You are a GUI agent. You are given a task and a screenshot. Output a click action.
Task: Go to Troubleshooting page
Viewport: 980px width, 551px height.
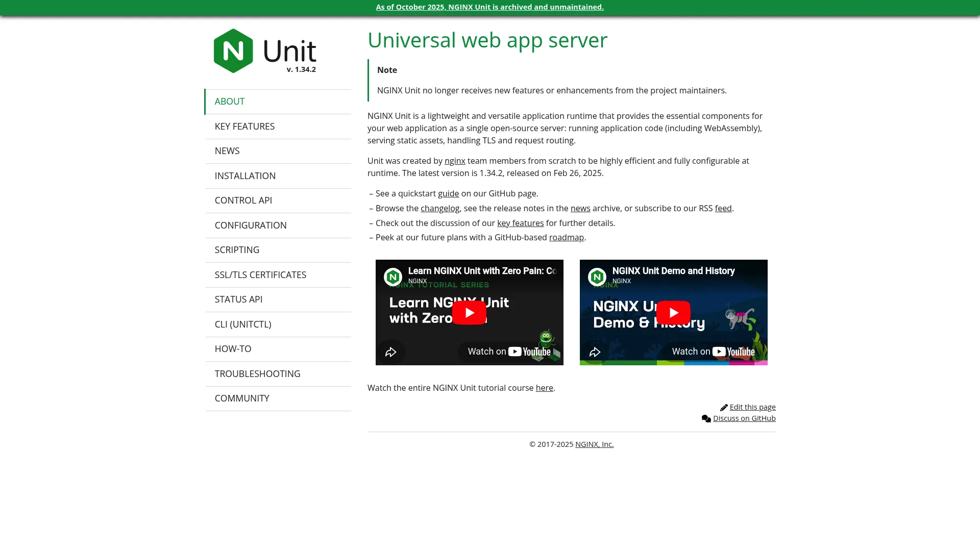point(278,374)
